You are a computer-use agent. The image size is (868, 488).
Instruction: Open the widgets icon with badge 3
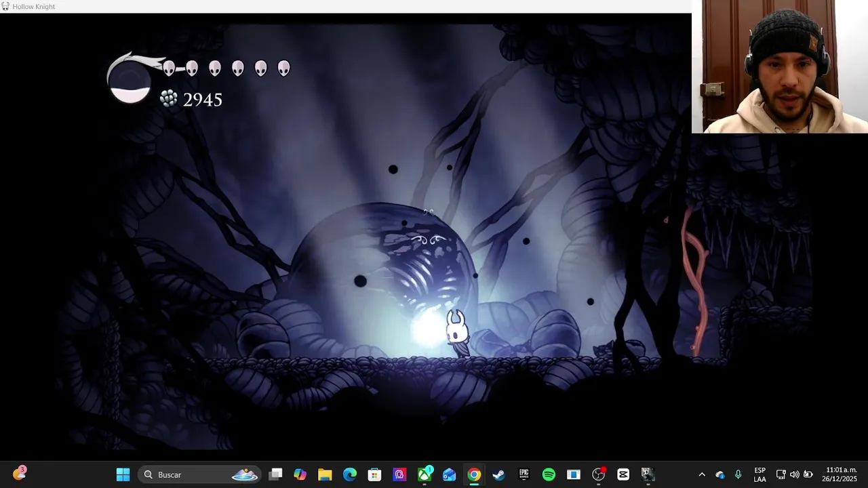tap(19, 474)
